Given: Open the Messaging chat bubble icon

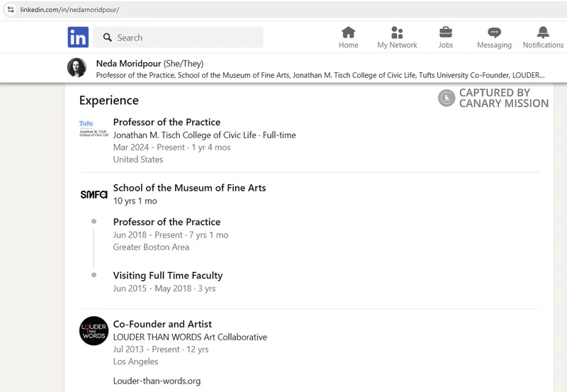Looking at the screenshot, I should tap(494, 33).
